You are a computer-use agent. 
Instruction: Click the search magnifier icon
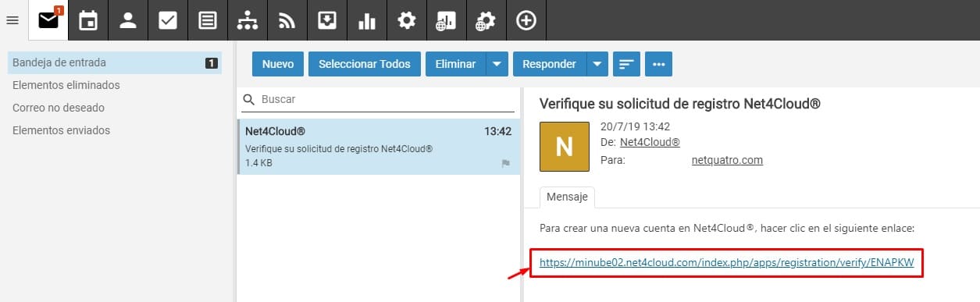pos(249,100)
